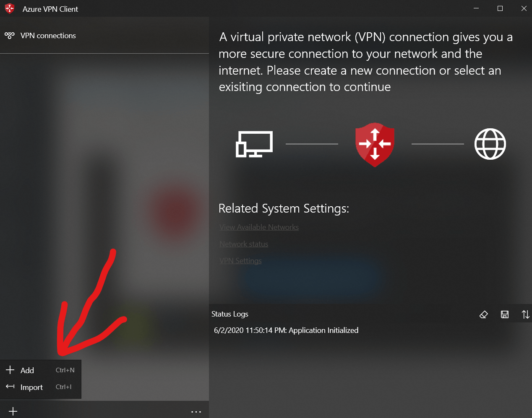The height and width of the screenshot is (418, 532).
Task: Click the plus icon next to Add
Action: pyautogui.click(x=9, y=370)
